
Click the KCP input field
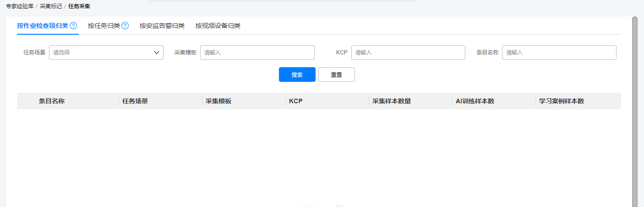pyautogui.click(x=408, y=53)
